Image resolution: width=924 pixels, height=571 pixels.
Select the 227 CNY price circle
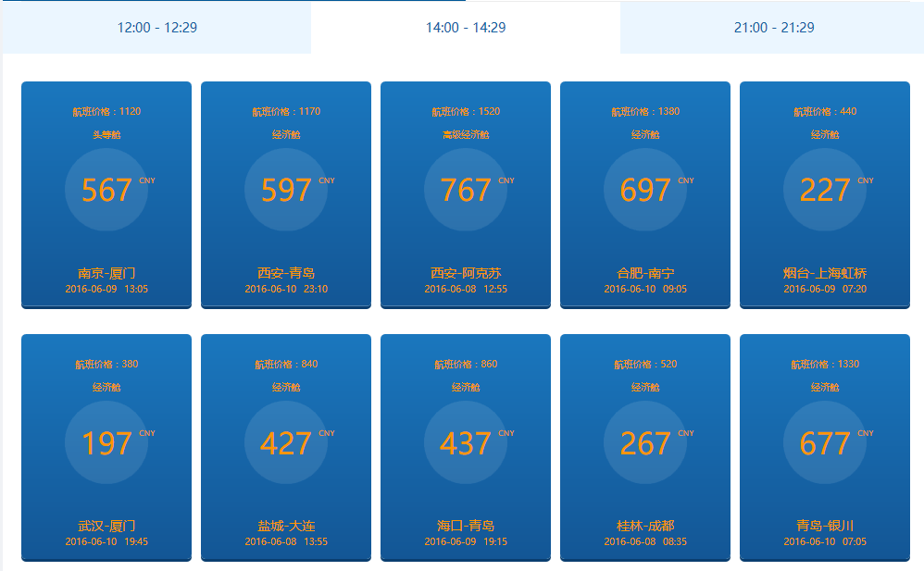point(825,190)
